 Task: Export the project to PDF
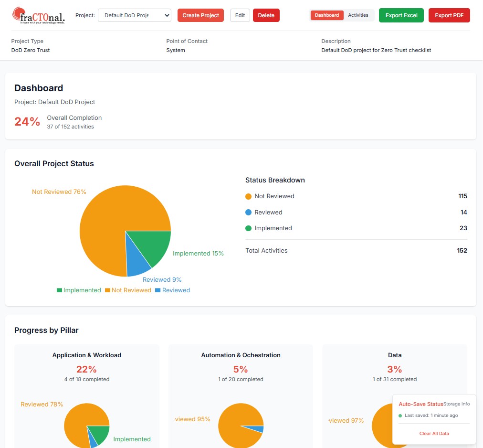449,15
